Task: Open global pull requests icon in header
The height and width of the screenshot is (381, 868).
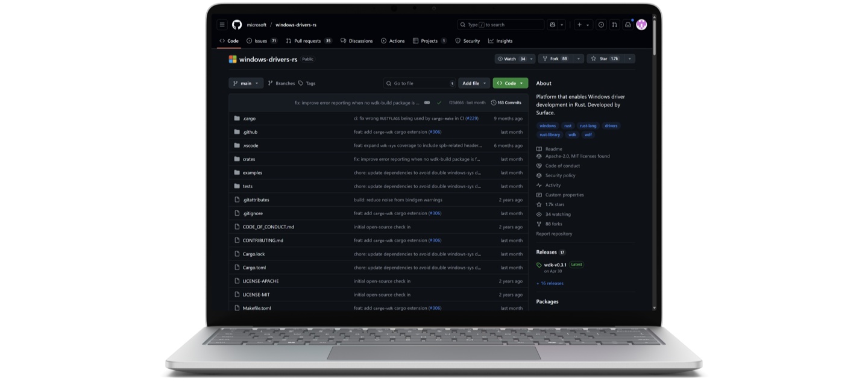Action: [x=614, y=25]
